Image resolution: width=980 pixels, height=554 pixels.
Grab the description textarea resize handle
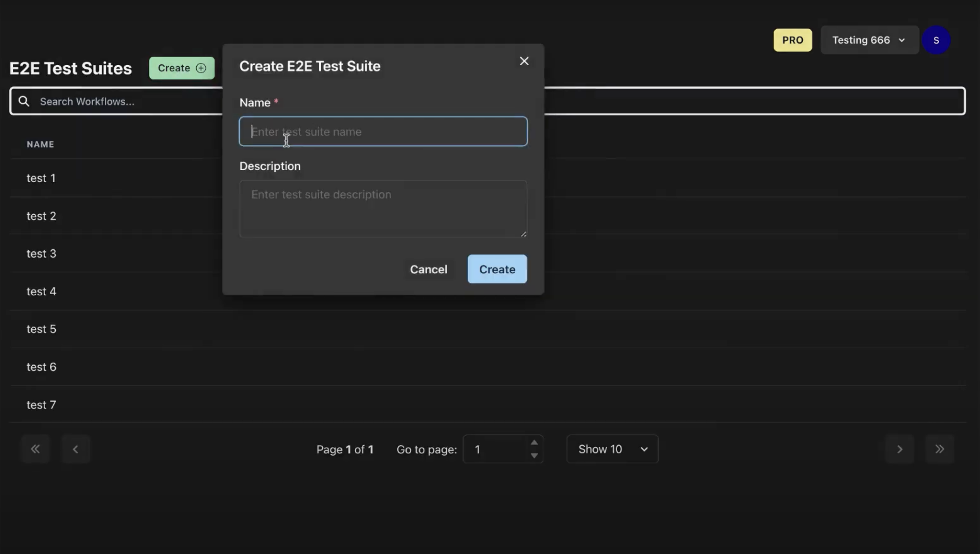523,234
